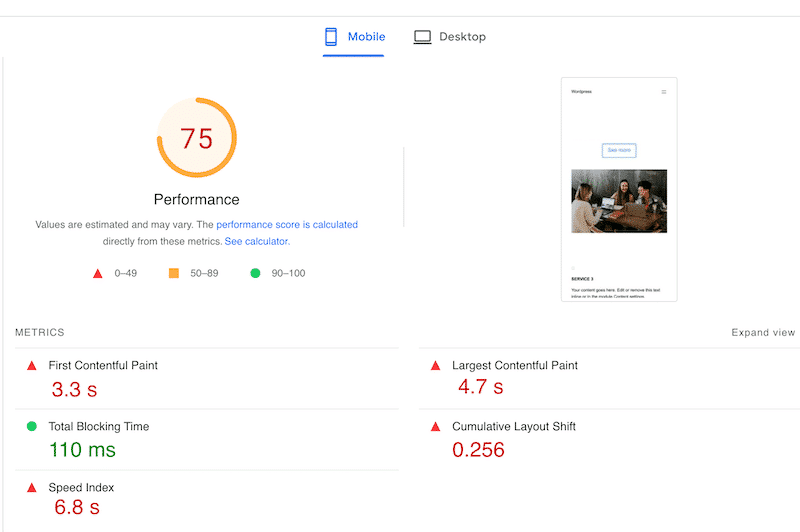Click the '90–100' legend range text
The image size is (800, 532).
click(288, 273)
